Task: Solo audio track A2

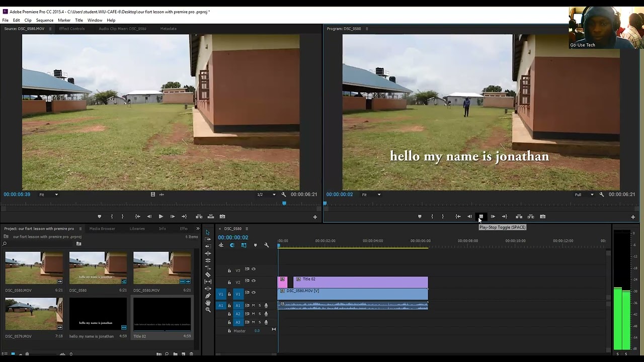Action: (x=260, y=314)
